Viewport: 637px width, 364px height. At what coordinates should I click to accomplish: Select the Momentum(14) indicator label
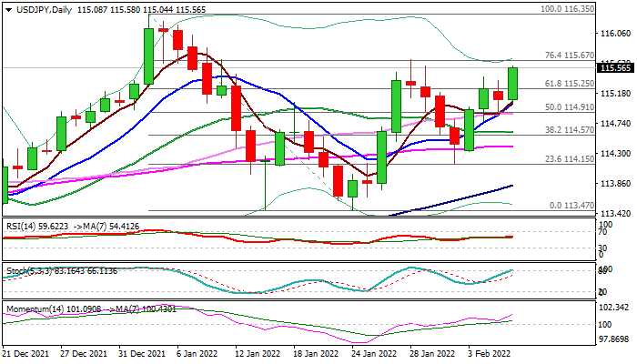[36, 309]
